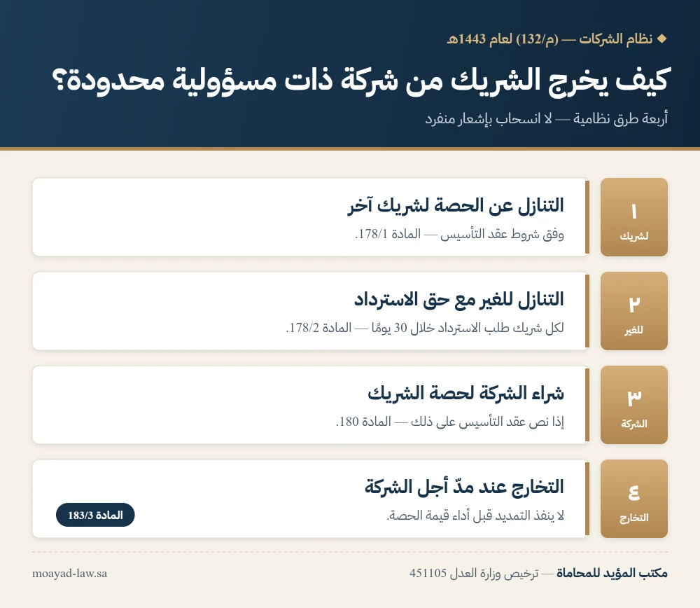
Task: Click the text وفق شروط عقد التأسيس — المادة 178/1
Action: point(459,234)
